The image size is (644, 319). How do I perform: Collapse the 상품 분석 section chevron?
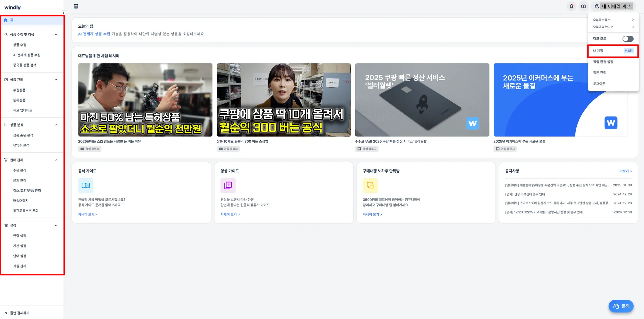click(x=56, y=125)
